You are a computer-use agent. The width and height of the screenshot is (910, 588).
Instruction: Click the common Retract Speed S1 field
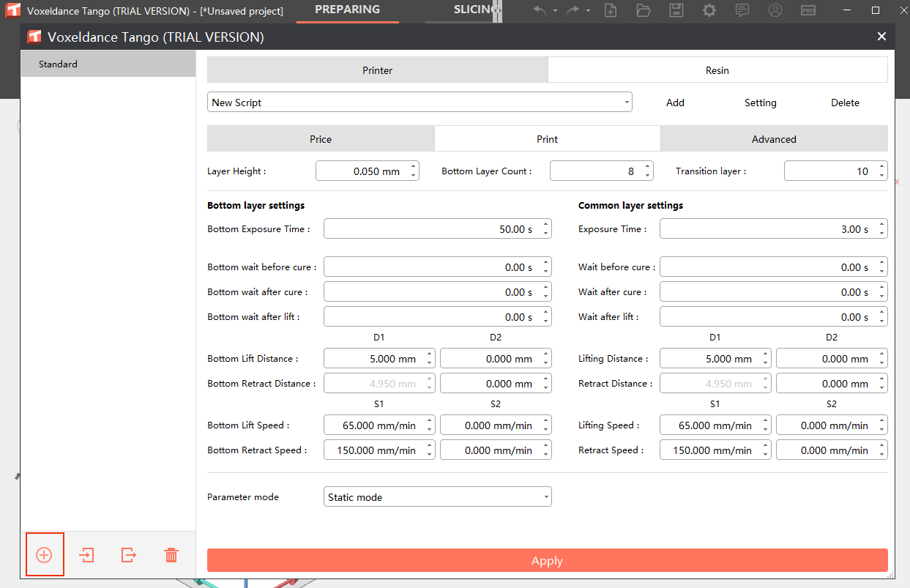[715, 450]
